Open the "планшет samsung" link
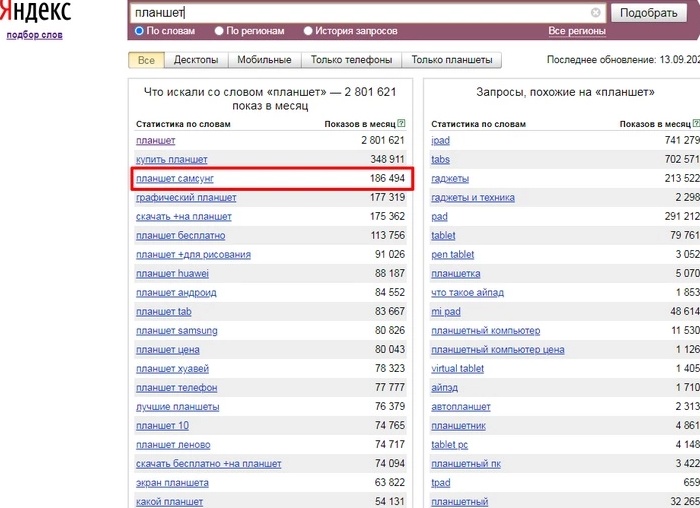Viewport: 700px width, 508px height. click(177, 331)
